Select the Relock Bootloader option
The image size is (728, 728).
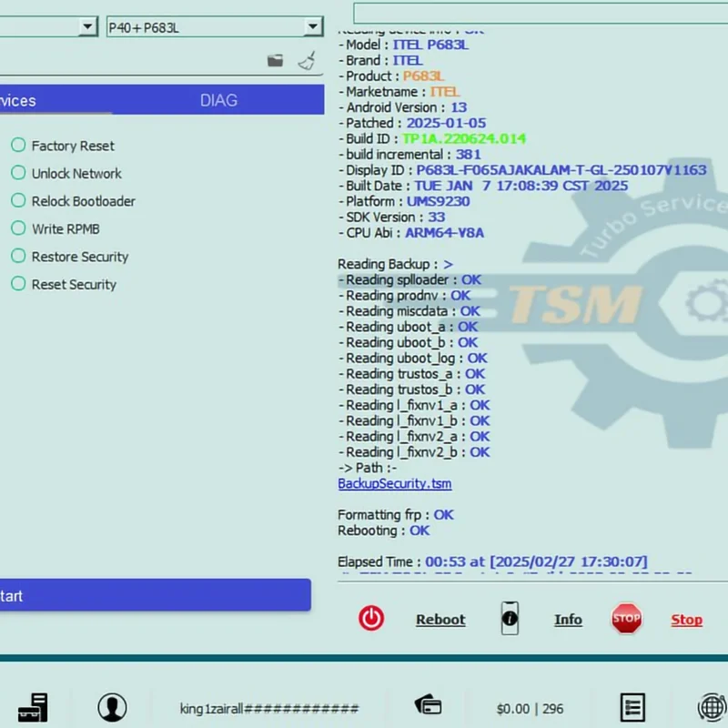click(x=74, y=201)
